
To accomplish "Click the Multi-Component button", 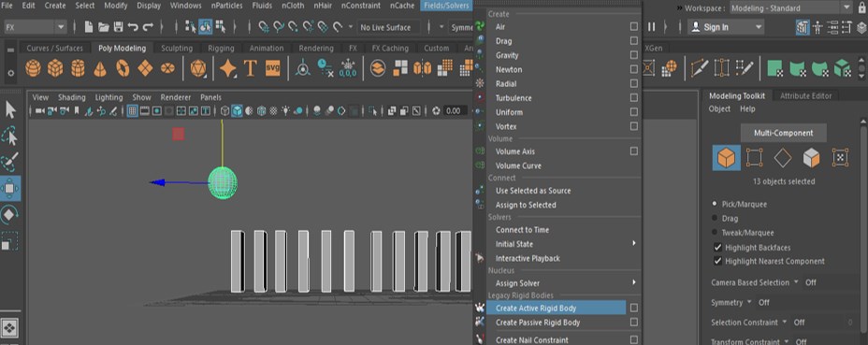I will pos(783,133).
